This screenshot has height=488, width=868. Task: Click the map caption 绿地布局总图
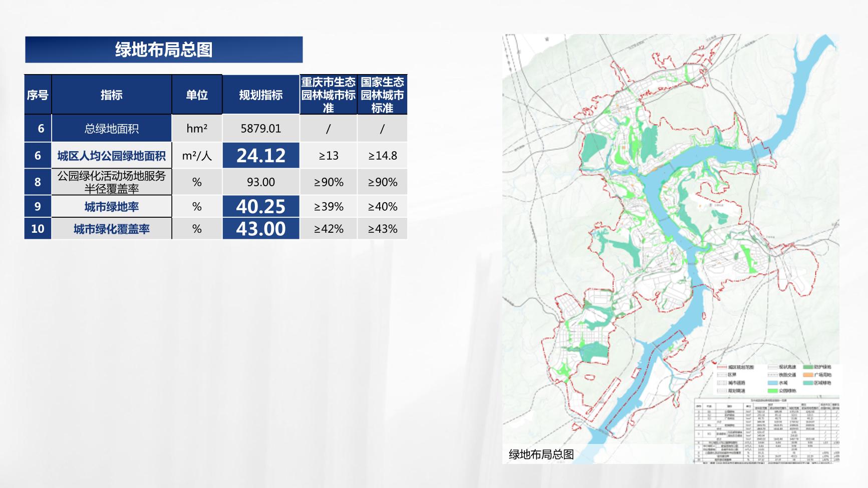point(541,454)
